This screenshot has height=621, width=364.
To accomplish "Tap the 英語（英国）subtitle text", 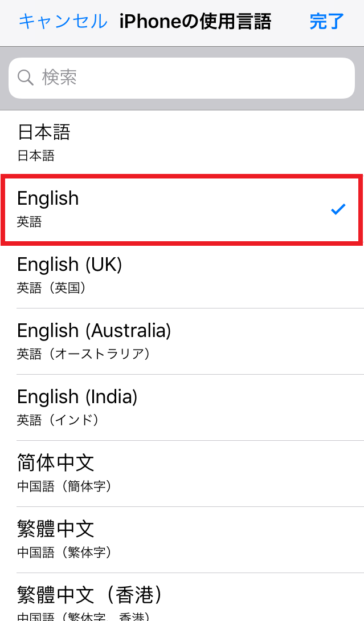I will click(51, 288).
